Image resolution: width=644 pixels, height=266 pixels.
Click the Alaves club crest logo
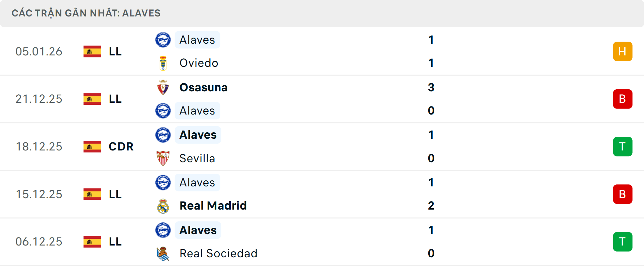[163, 40]
